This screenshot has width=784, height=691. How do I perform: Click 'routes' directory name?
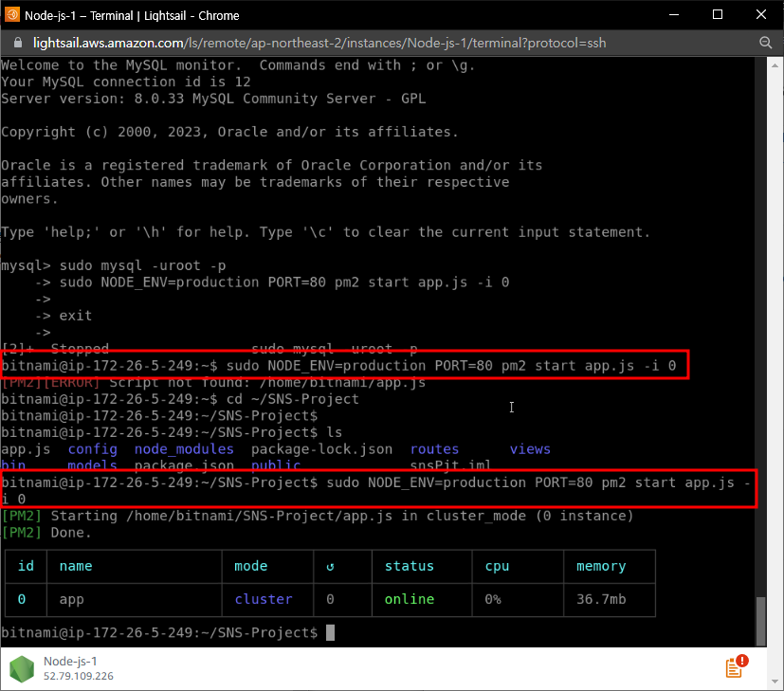434,449
